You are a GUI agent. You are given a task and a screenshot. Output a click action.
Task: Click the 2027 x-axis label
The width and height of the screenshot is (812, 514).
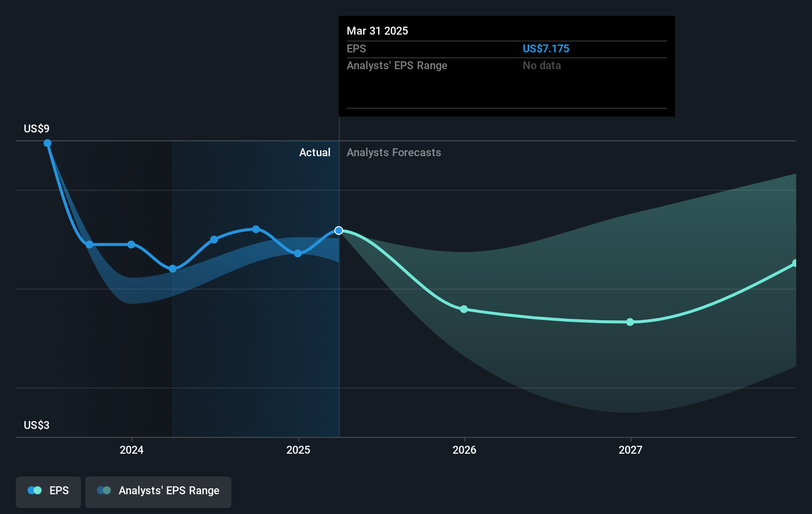pyautogui.click(x=631, y=450)
